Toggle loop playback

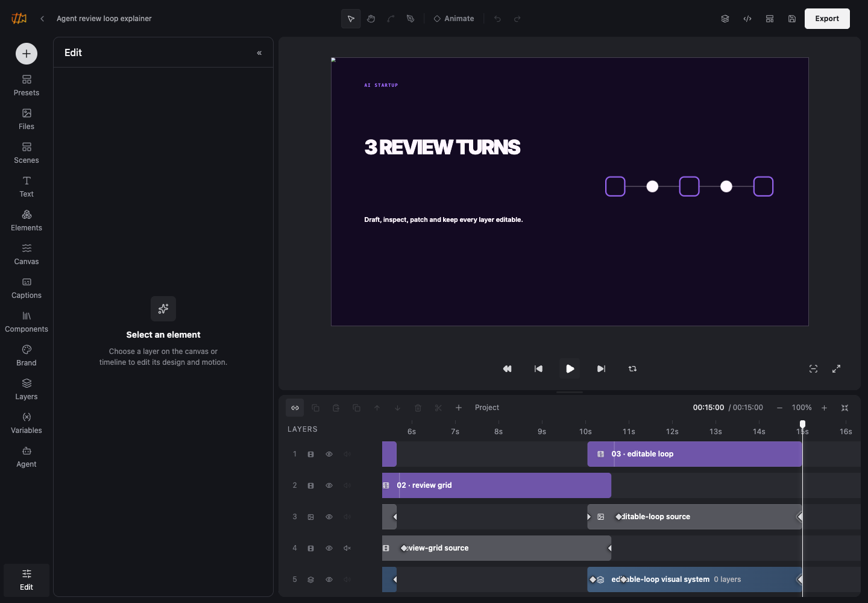coord(633,369)
